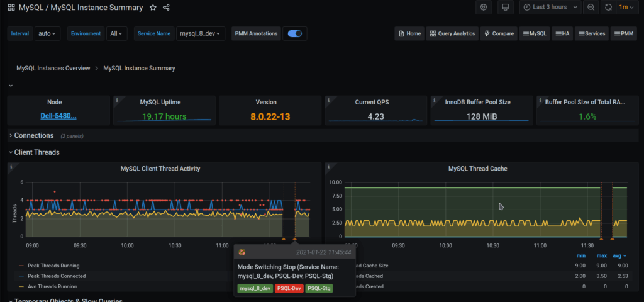Zoom out the time range
The height and width of the screenshot is (302, 644).
coord(591,8)
